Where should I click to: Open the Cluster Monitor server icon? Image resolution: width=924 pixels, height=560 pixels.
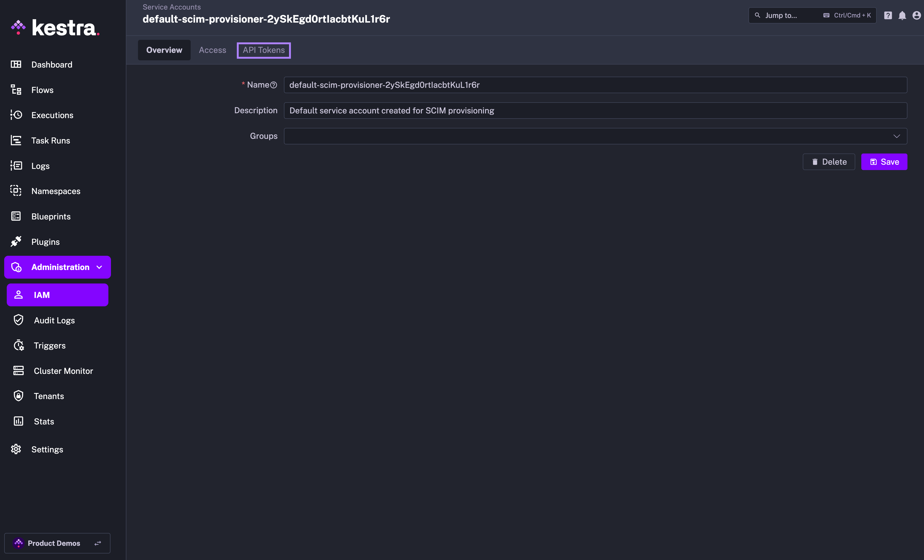(18, 371)
